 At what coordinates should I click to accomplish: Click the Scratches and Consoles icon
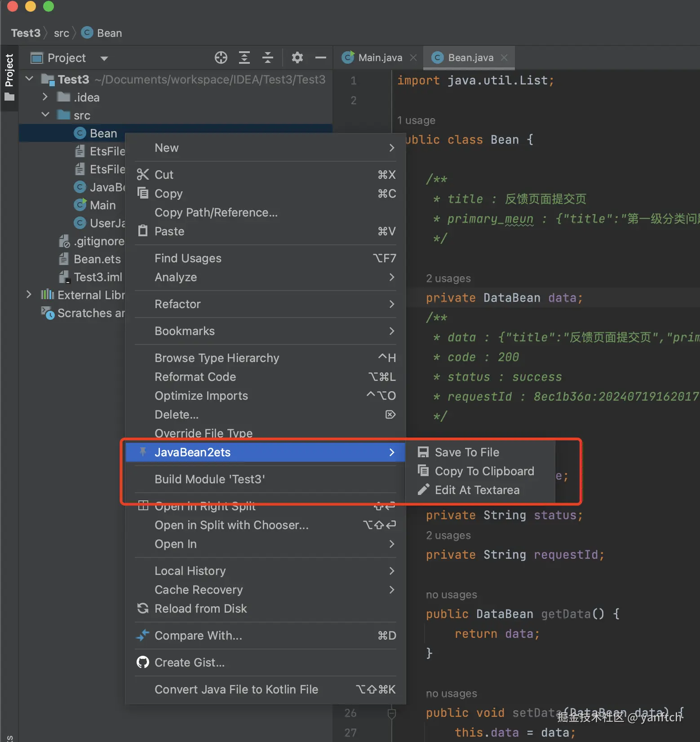coord(47,313)
